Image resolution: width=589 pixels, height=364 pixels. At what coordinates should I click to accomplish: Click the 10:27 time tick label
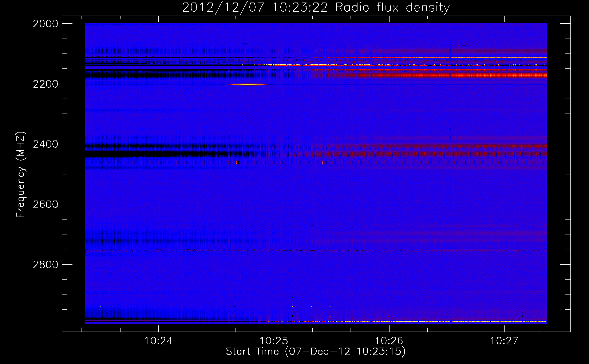coord(504,341)
